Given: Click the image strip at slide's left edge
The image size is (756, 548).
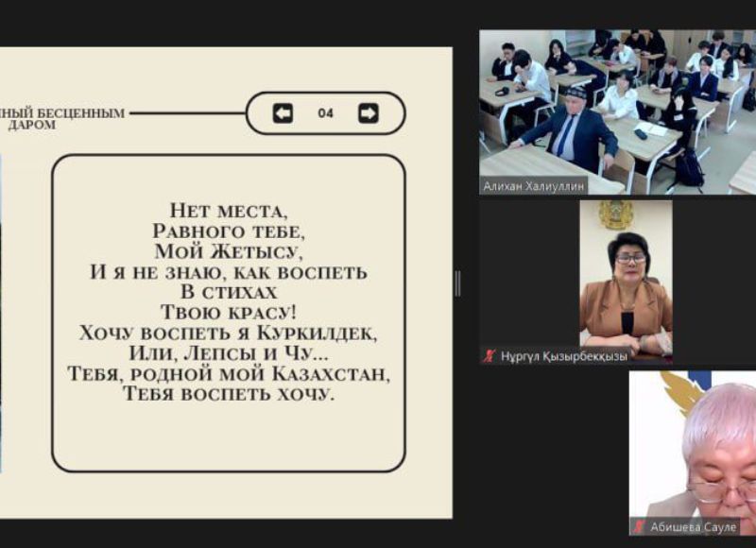Looking at the screenshot, I should (2, 312).
